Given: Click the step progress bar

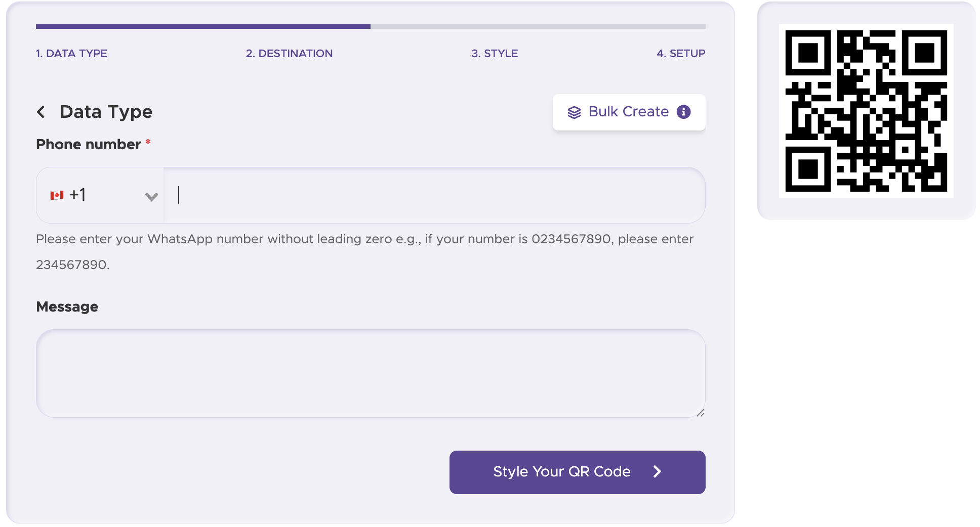Looking at the screenshot, I should click(371, 26).
